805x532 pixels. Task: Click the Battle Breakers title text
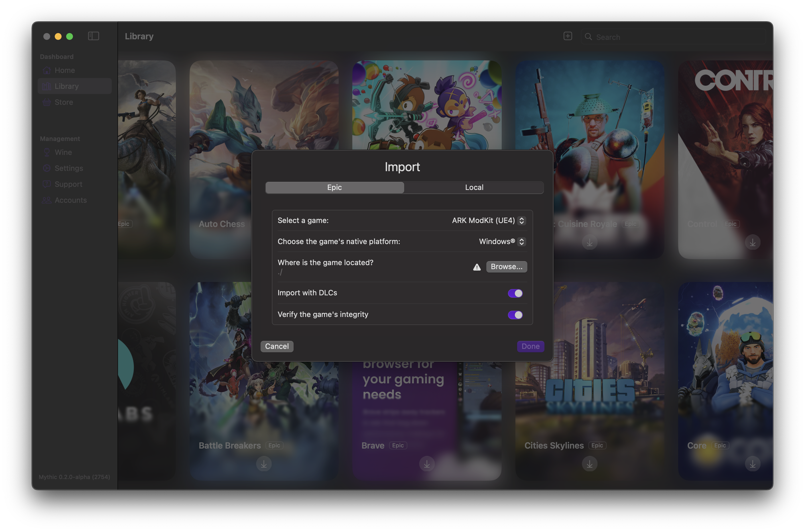(x=230, y=445)
